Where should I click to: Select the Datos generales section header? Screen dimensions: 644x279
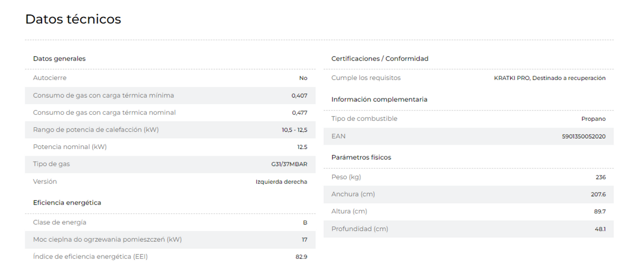pyautogui.click(x=59, y=58)
